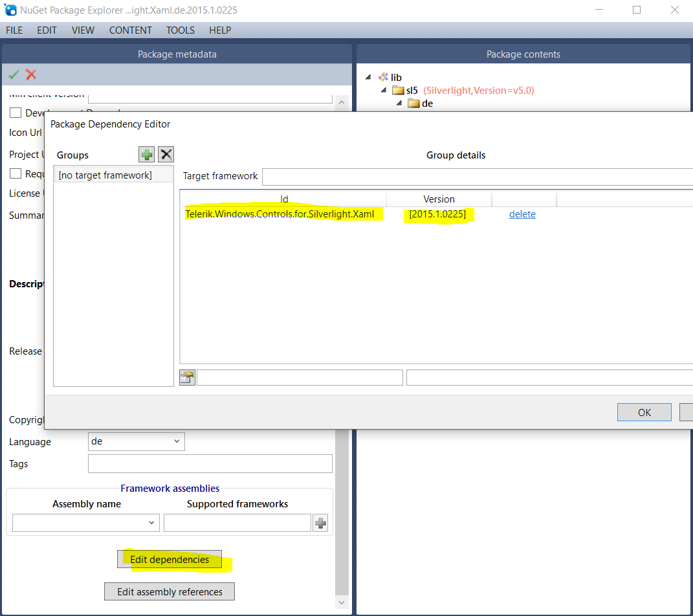The height and width of the screenshot is (616, 693).
Task: Toggle Development Dependency checkbox
Action: [x=16, y=113]
